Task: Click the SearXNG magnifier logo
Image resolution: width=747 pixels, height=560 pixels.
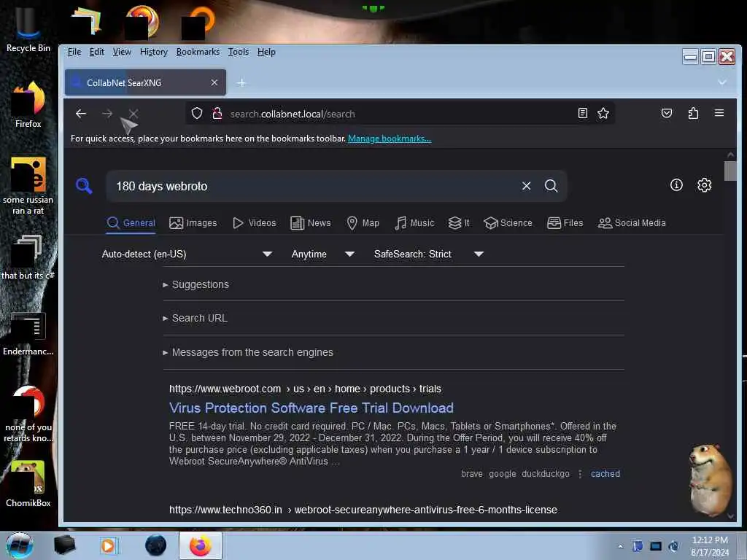Action: pyautogui.click(x=84, y=186)
